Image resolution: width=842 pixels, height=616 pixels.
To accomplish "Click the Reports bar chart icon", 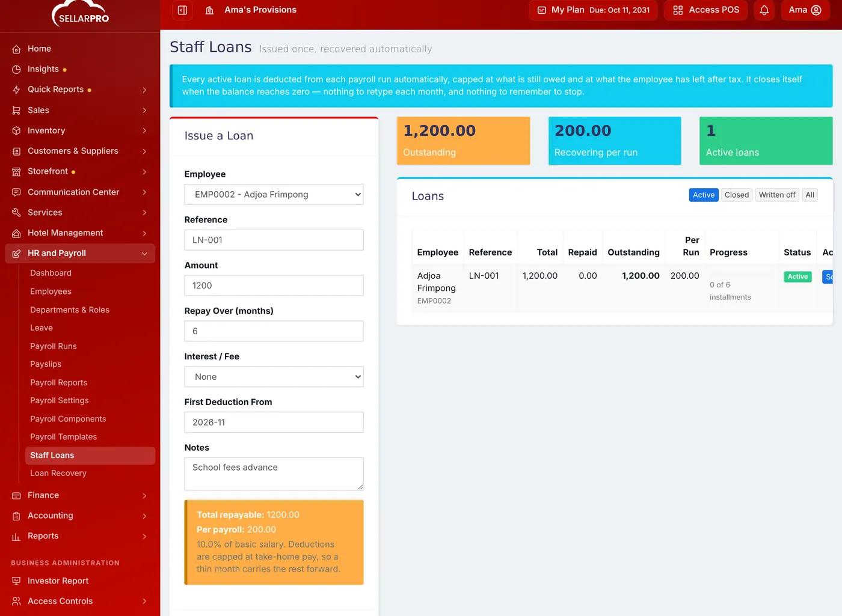I will pos(16,537).
